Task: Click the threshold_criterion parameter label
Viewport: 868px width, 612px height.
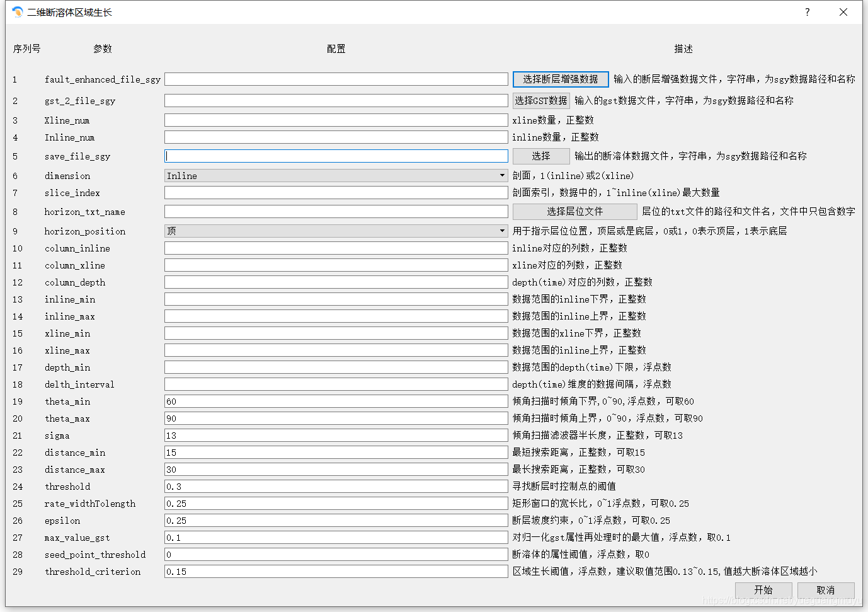Action: click(x=93, y=572)
